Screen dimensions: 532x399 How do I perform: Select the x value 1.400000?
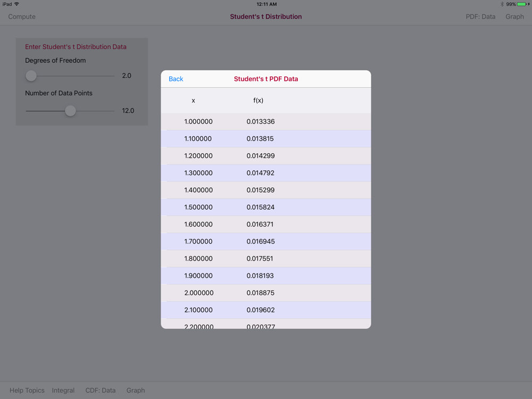(x=198, y=190)
